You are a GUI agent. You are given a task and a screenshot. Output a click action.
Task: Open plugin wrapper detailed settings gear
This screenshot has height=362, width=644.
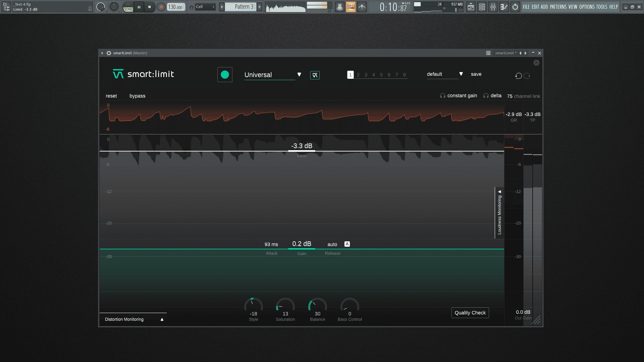[x=109, y=53]
